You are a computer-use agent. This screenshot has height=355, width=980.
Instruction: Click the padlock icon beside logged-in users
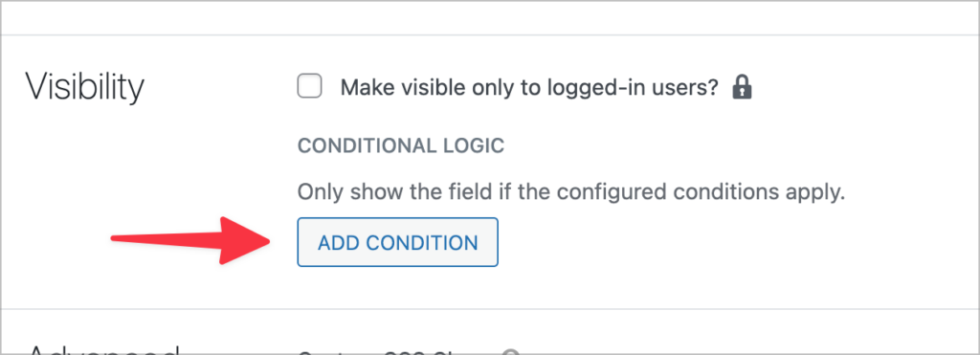coord(742,87)
